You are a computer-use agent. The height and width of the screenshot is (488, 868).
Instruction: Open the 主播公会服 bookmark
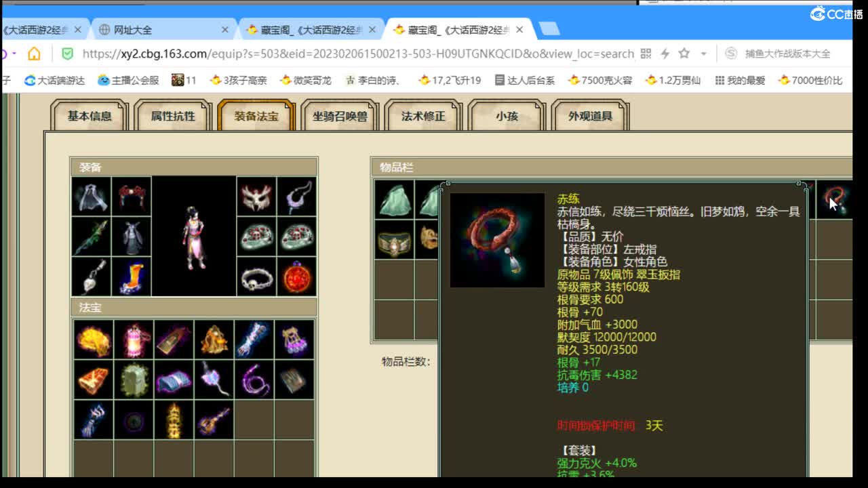[x=128, y=80]
